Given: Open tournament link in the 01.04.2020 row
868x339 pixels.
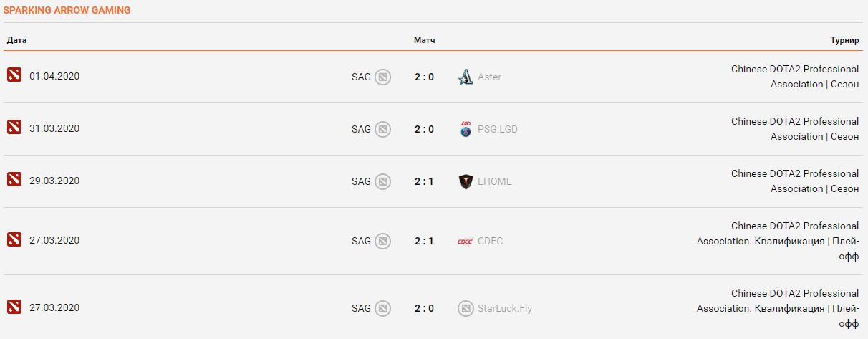Looking at the screenshot, I should (794, 77).
